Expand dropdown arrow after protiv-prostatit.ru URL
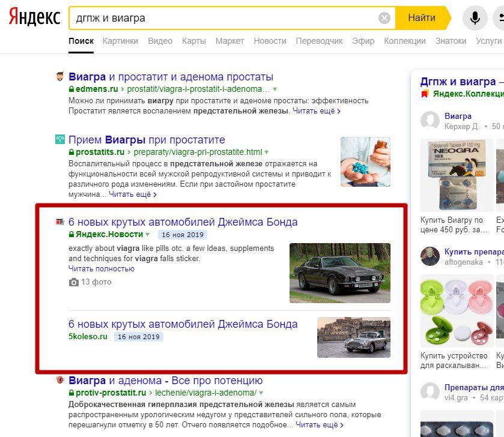The image size is (504, 437). click(x=261, y=393)
